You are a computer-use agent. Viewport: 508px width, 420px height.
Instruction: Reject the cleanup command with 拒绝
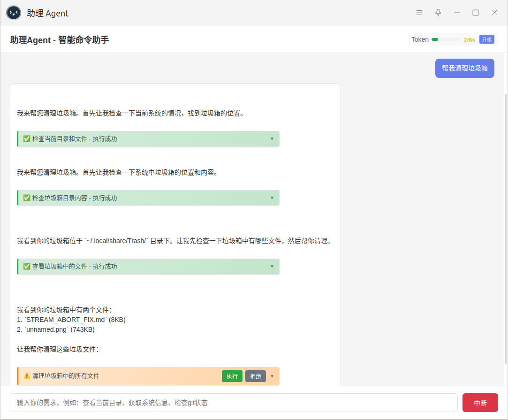click(256, 376)
